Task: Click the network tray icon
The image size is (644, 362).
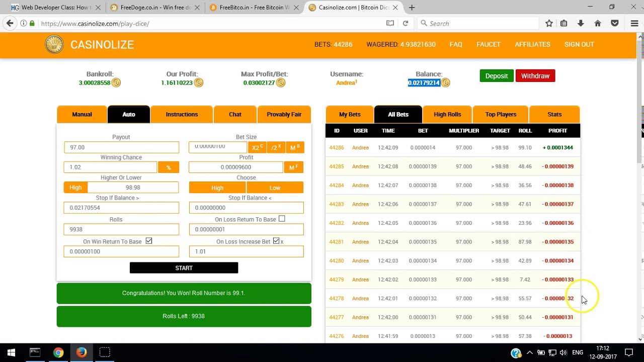Action: [552, 352]
